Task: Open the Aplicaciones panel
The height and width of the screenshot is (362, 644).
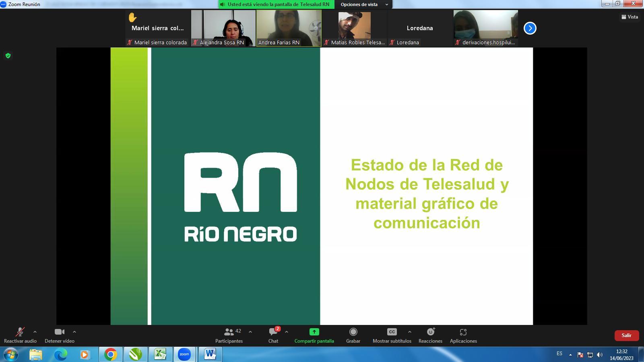Action: [x=463, y=335]
